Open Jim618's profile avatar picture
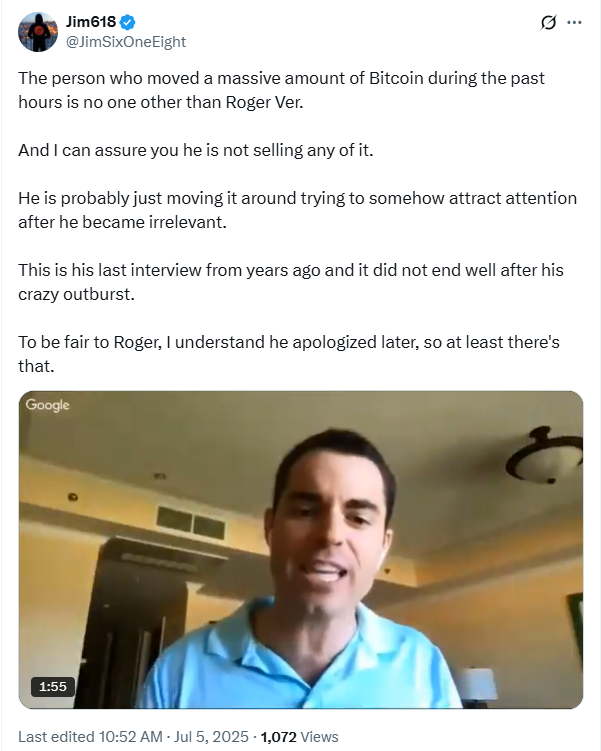This screenshot has height=751, width=601. coord(37,32)
